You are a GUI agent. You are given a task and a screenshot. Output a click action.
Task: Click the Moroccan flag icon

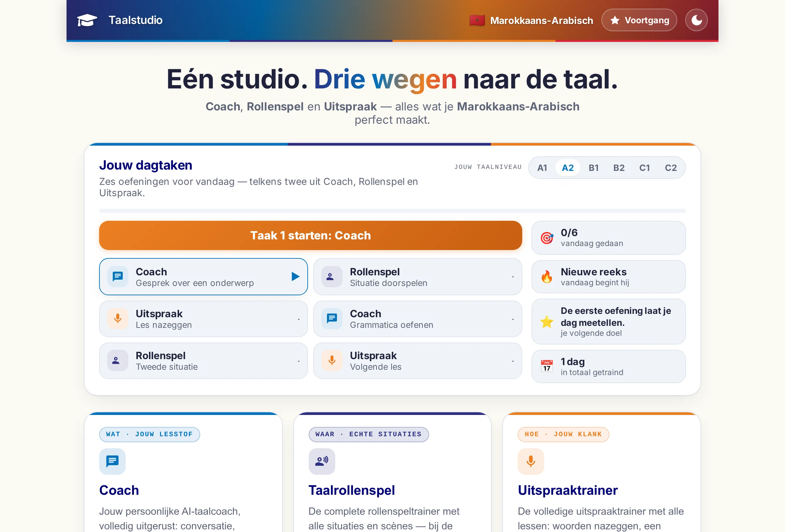click(477, 20)
